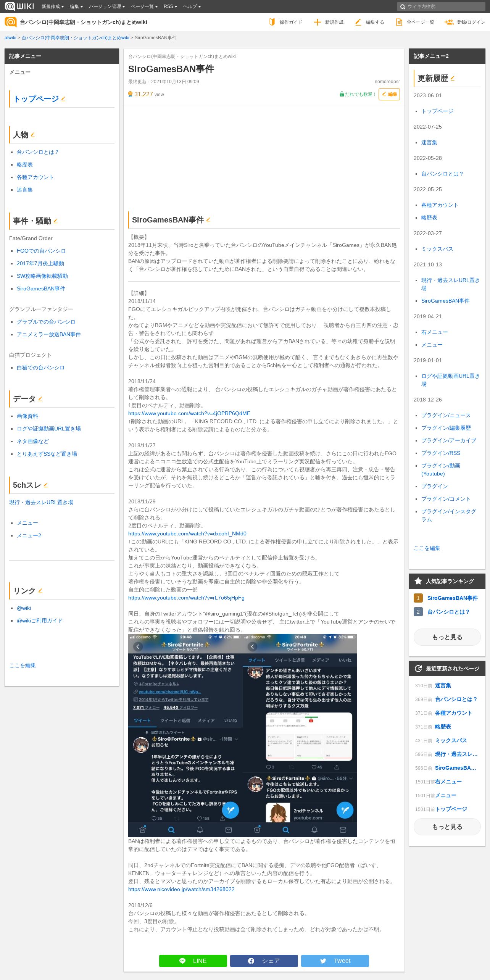The width and height of the screenshot is (490, 980).
Task: Open 台パンシロとは？ in left menu
Action: [x=38, y=152]
